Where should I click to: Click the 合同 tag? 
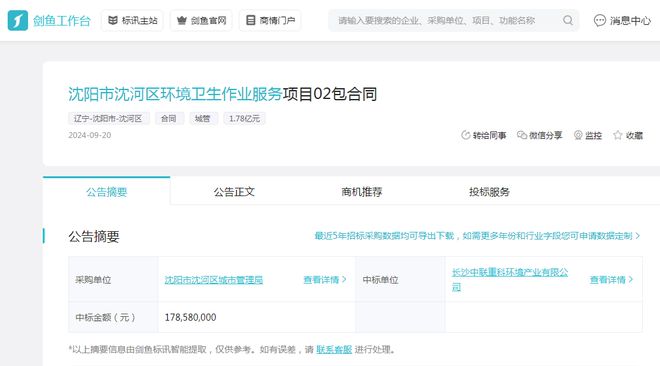pyautogui.click(x=169, y=119)
